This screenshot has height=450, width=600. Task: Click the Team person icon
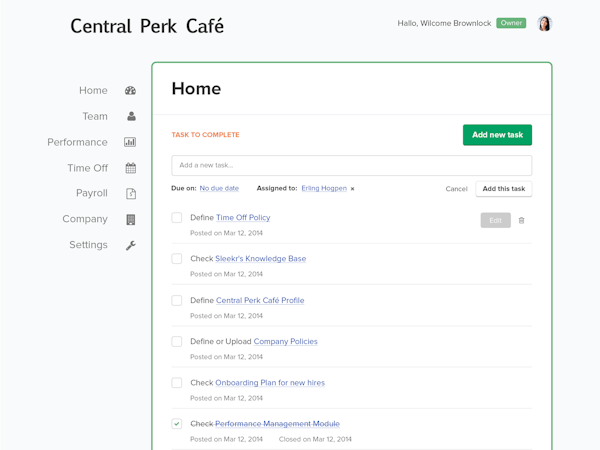point(130,117)
